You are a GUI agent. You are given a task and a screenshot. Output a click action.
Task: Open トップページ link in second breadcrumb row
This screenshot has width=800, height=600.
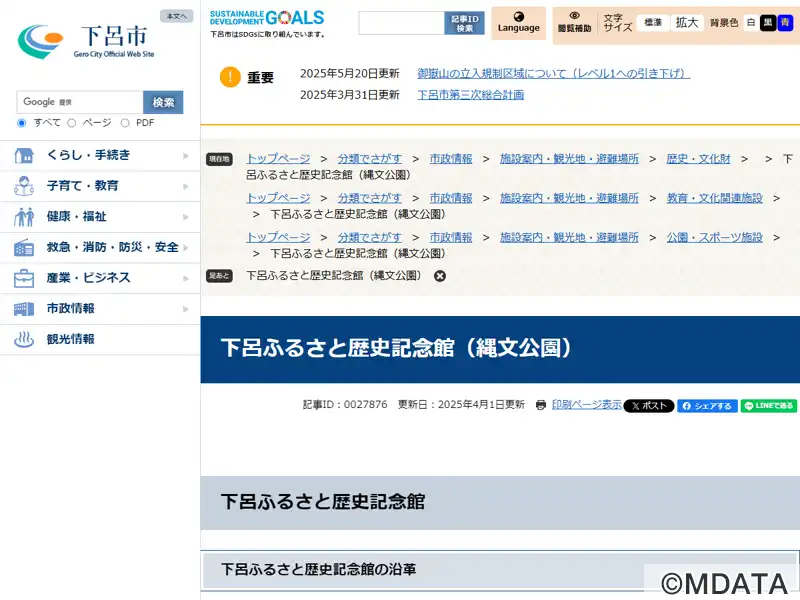(278, 198)
